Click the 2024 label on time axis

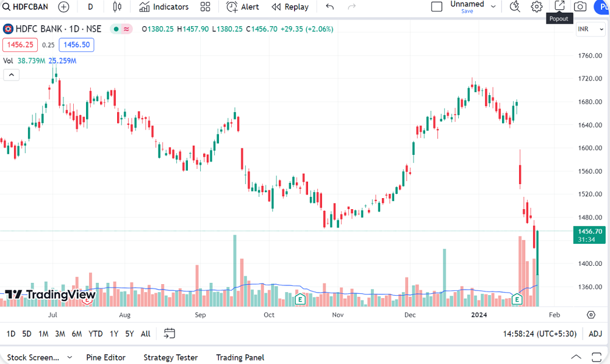coord(479,315)
